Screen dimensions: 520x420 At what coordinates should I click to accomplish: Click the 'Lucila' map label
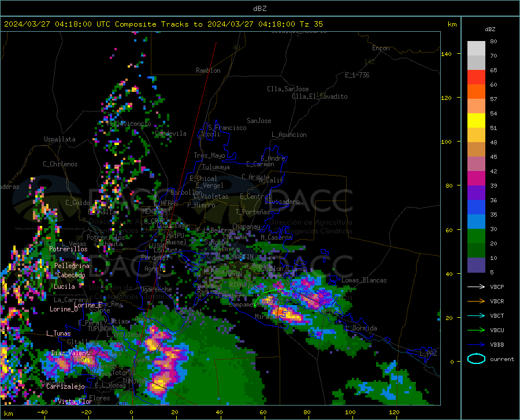(64, 287)
